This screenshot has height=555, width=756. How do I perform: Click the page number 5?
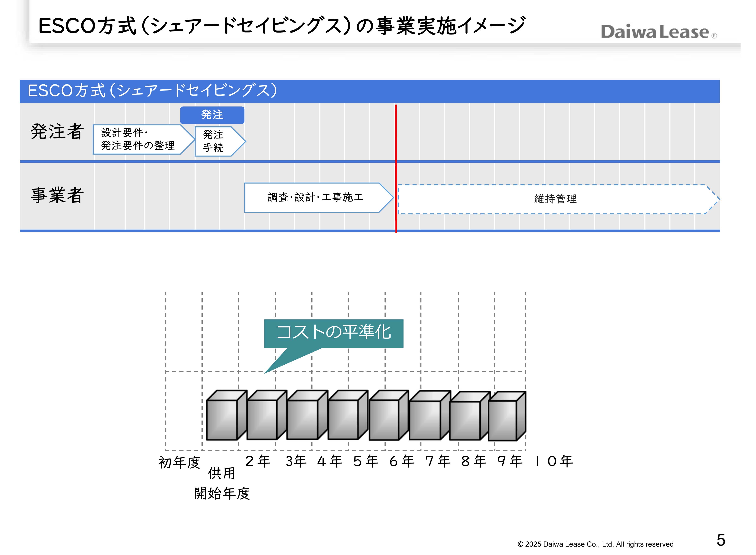tap(721, 540)
